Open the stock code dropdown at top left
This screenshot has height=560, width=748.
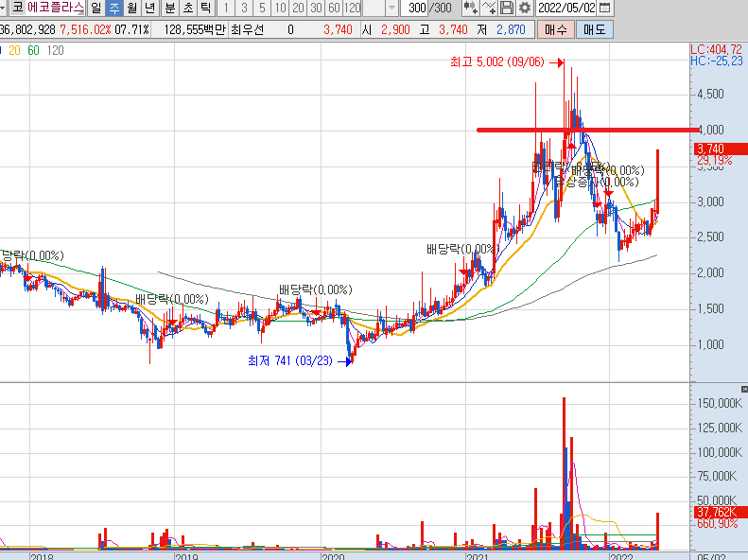[3, 8]
